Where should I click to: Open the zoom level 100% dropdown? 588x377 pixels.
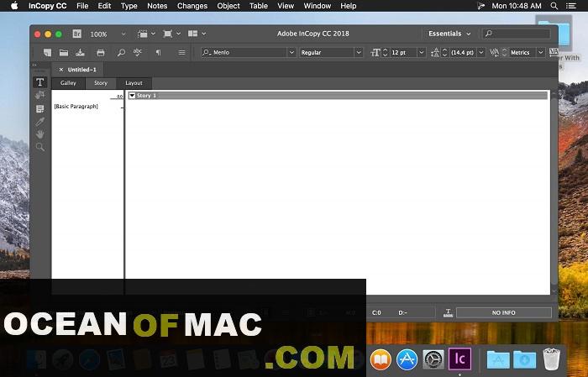(123, 34)
